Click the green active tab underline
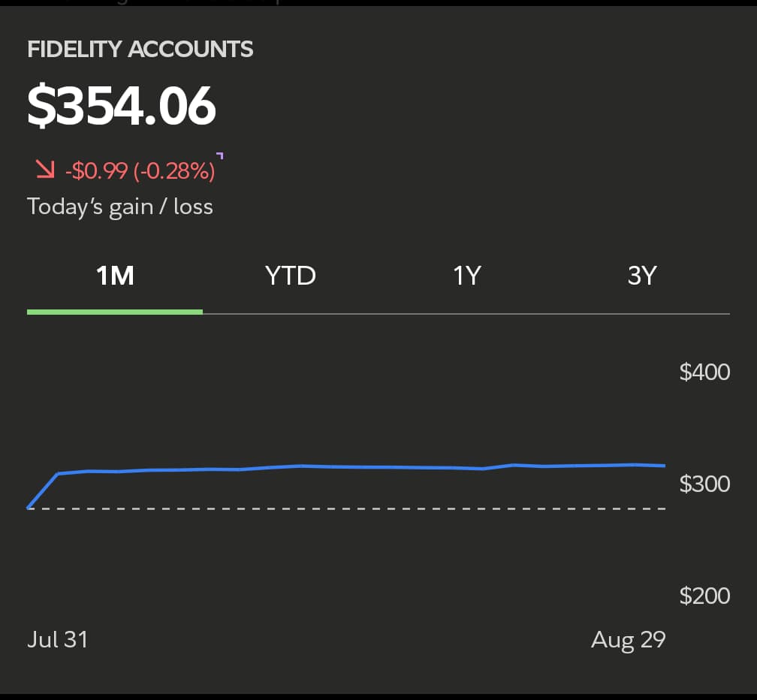The height and width of the screenshot is (700, 757). [115, 311]
